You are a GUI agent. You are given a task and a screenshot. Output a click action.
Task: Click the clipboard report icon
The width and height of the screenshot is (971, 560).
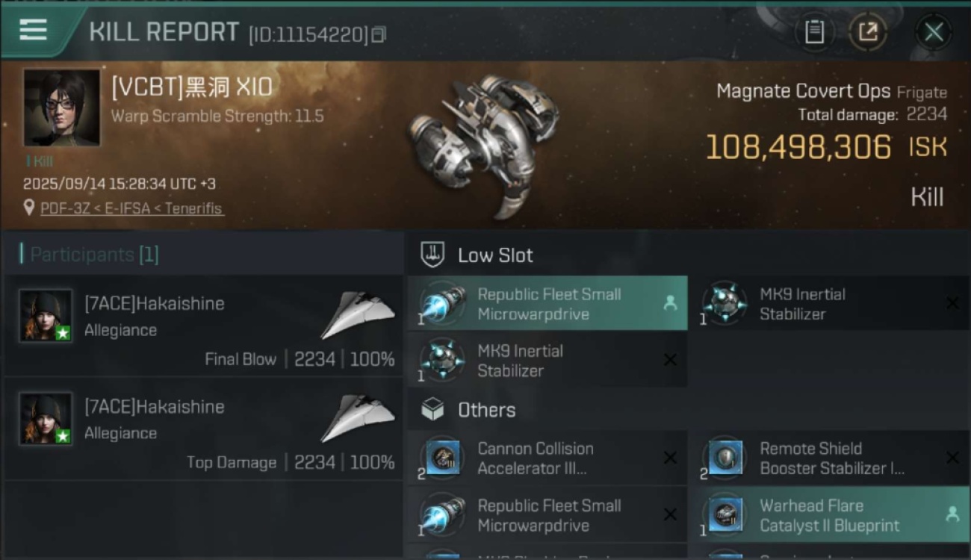[814, 32]
